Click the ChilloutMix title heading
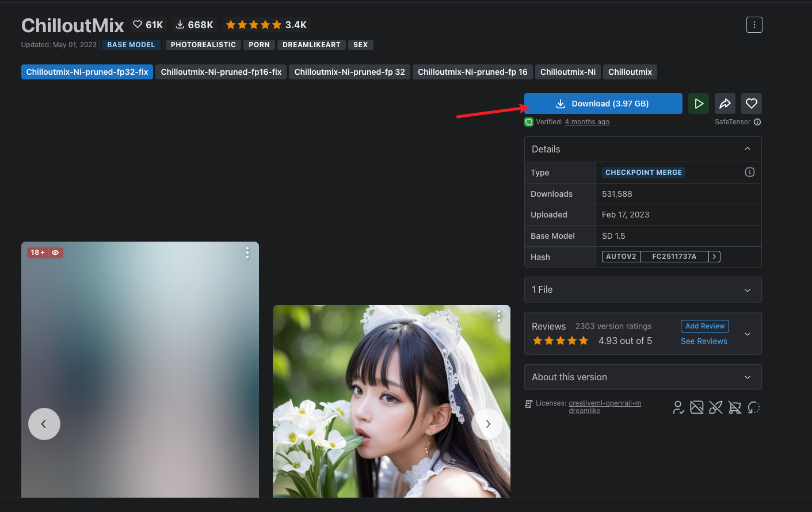 [73, 25]
